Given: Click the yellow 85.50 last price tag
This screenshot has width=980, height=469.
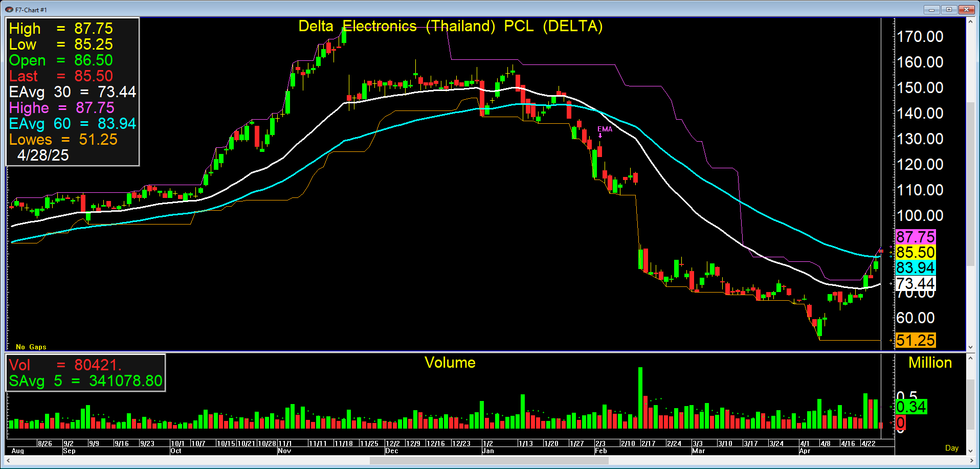Looking at the screenshot, I should click(x=916, y=252).
